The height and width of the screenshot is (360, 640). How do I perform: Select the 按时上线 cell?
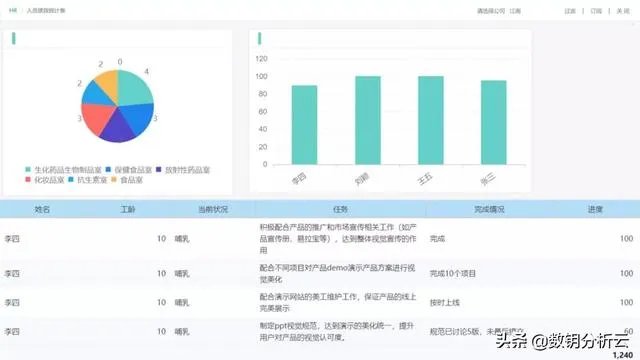coord(444,302)
